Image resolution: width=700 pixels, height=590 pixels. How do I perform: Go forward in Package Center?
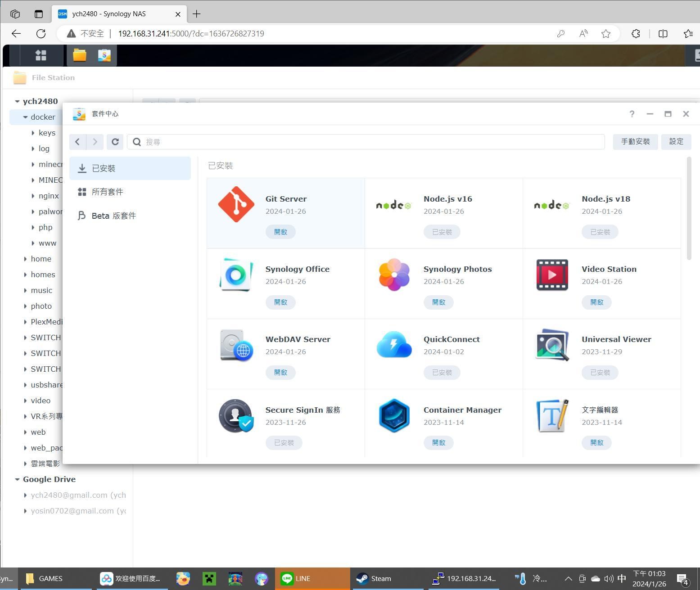click(x=95, y=142)
